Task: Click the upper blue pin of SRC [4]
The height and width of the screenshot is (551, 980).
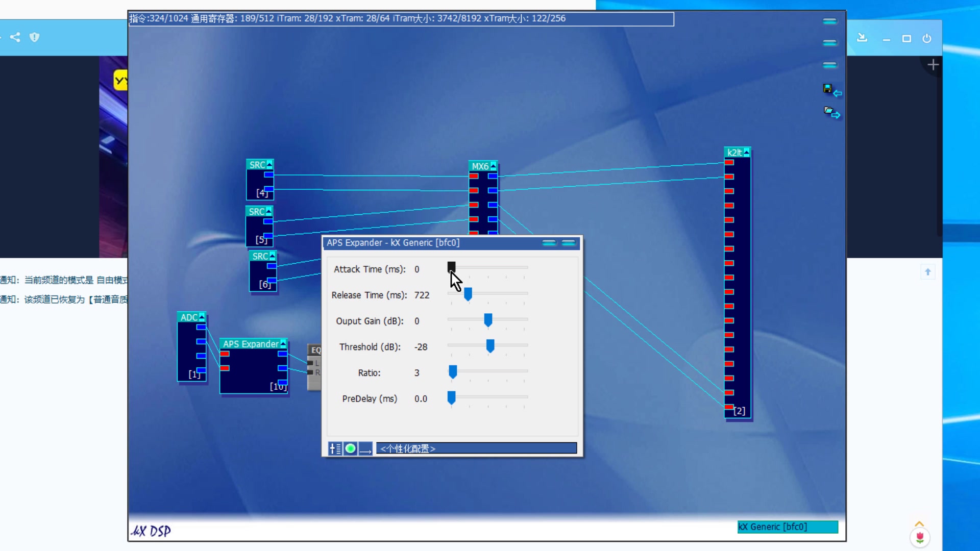Action: pos(268,174)
